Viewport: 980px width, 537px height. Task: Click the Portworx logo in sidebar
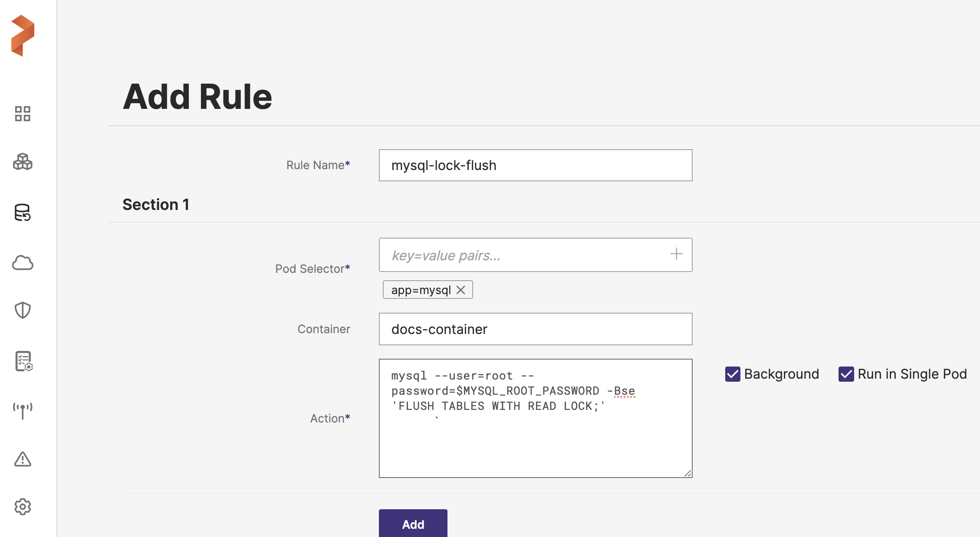click(23, 36)
